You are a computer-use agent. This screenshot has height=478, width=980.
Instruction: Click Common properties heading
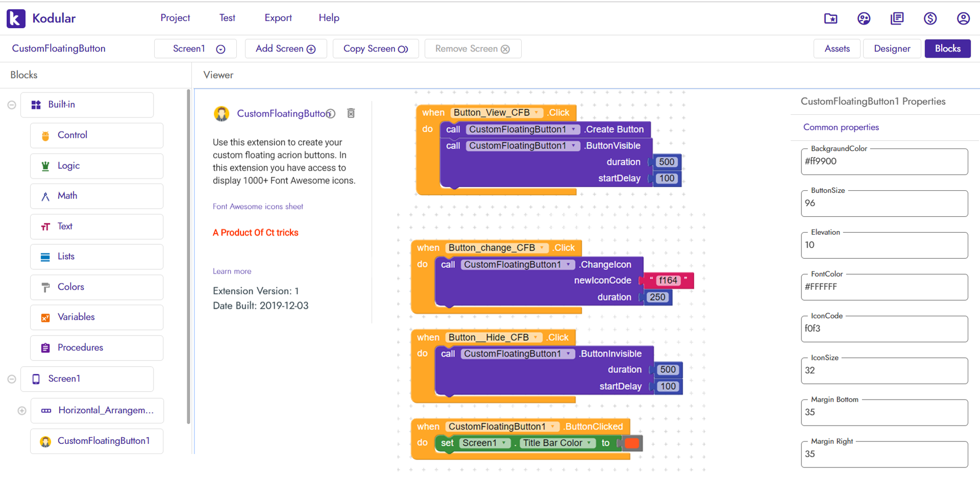tap(841, 128)
